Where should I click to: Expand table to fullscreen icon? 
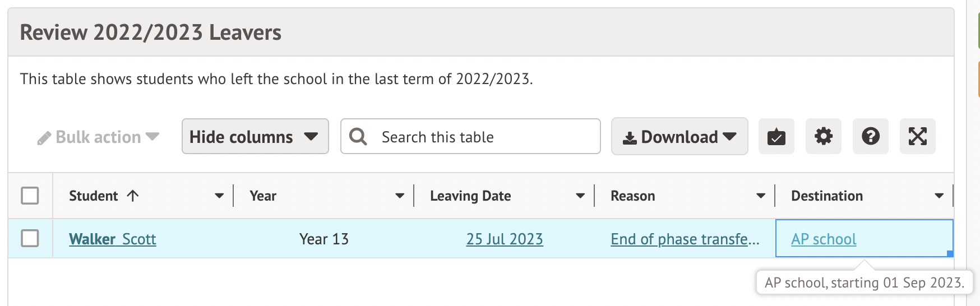coord(917,136)
